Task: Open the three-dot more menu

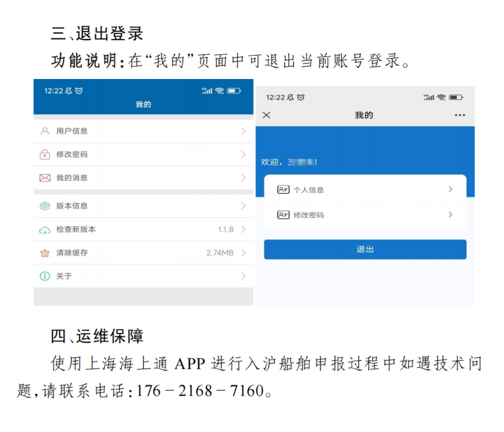Action: click(x=460, y=115)
